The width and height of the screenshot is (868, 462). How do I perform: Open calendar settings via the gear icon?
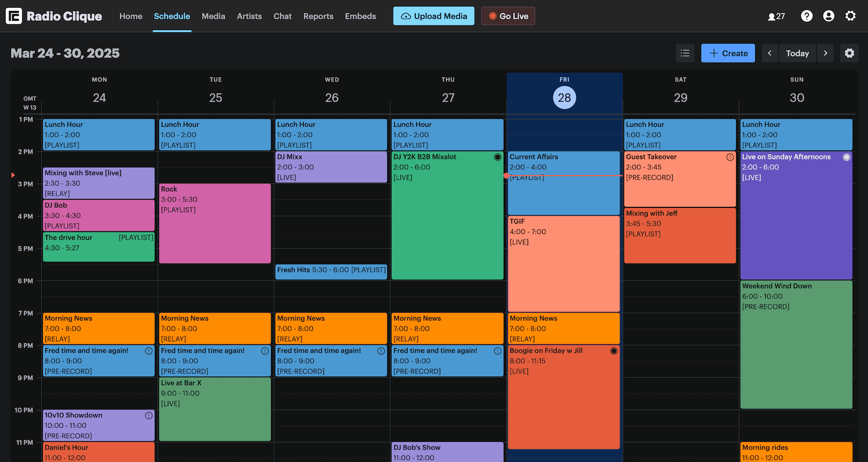click(x=849, y=53)
